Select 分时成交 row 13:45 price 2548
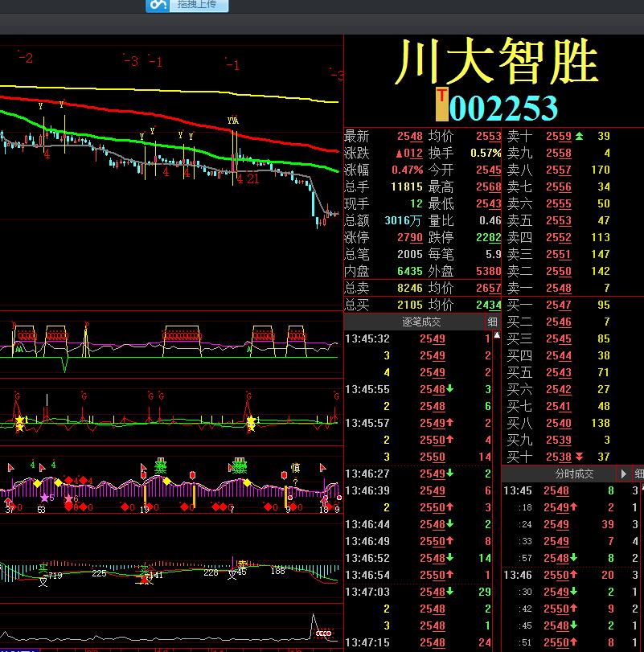The image size is (644, 652). click(x=570, y=490)
